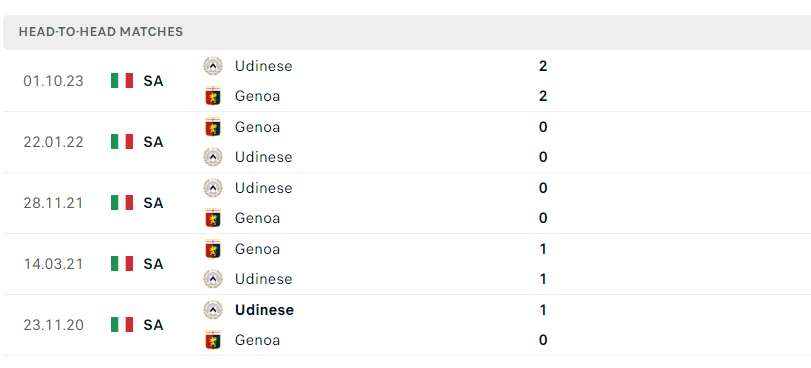This screenshot has width=811, height=368.
Task: Click the Udinese crest in the 22.01.22 match
Action: [x=213, y=157]
